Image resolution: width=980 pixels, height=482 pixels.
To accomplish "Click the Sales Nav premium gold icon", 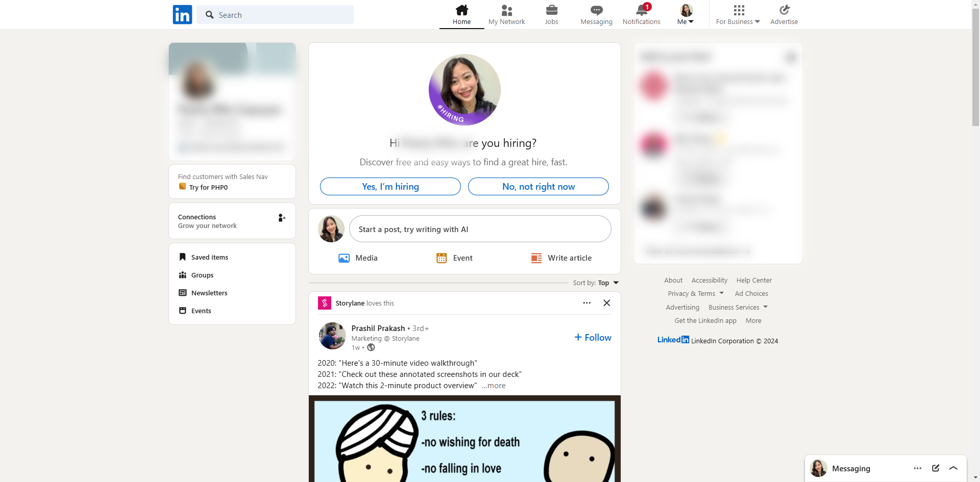I will (182, 187).
